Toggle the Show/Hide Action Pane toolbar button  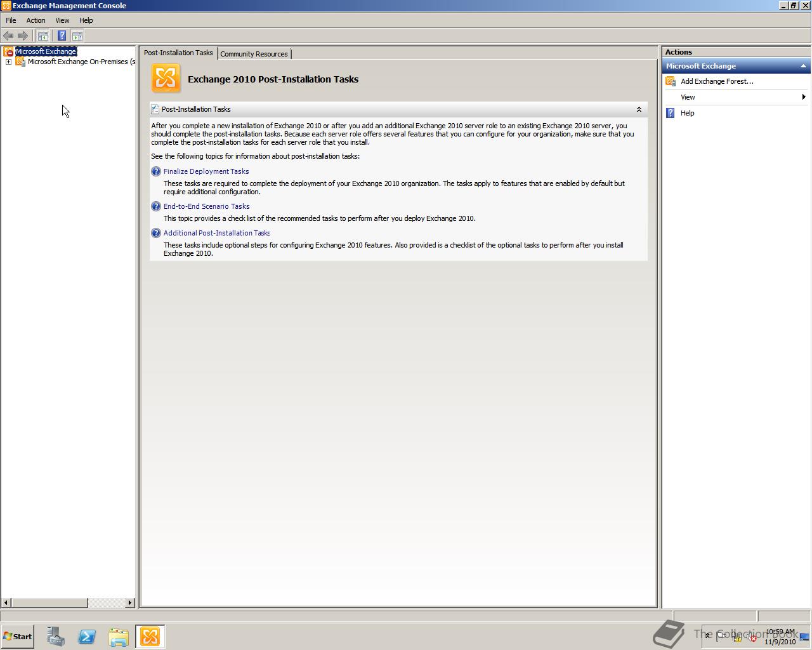coord(77,36)
